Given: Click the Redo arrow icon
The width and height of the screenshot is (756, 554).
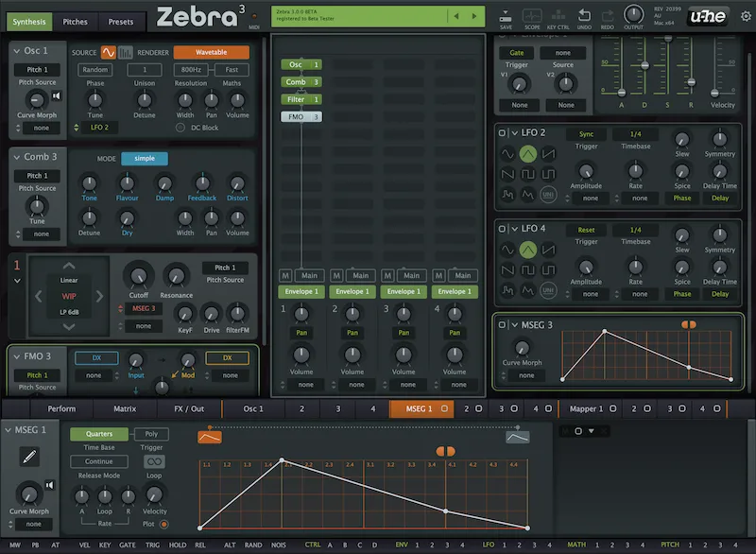Looking at the screenshot, I should [x=606, y=14].
